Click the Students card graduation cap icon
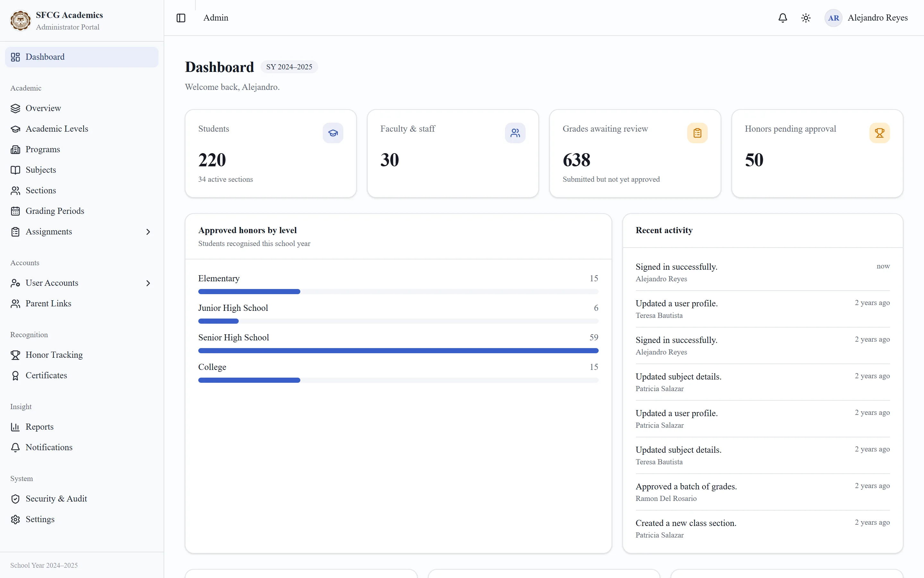Screen dimensions: 924x578 (x=333, y=133)
